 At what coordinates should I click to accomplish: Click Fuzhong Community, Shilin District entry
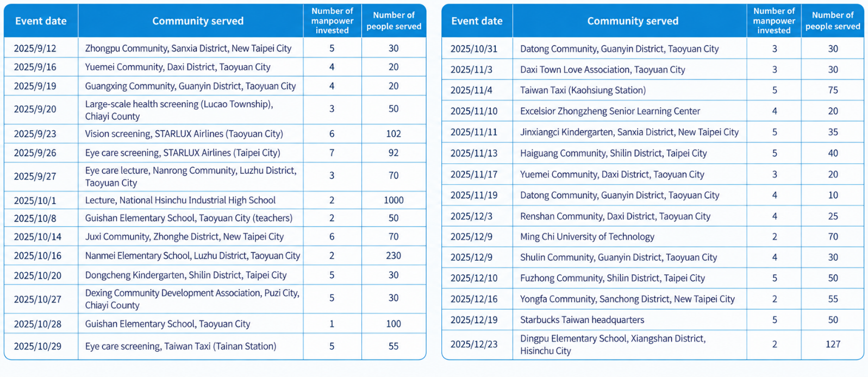pos(613,278)
